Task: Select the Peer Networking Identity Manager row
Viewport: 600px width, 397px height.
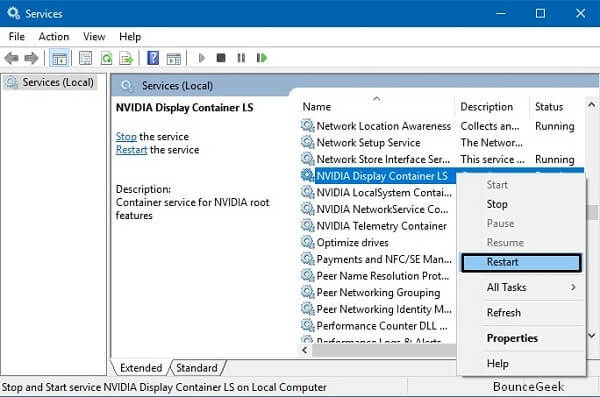Action: 377,309
